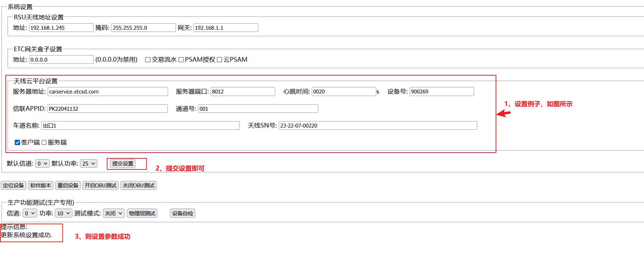The image size is (644, 263).
Task: Click the 定位设备 button
Action: click(13, 185)
